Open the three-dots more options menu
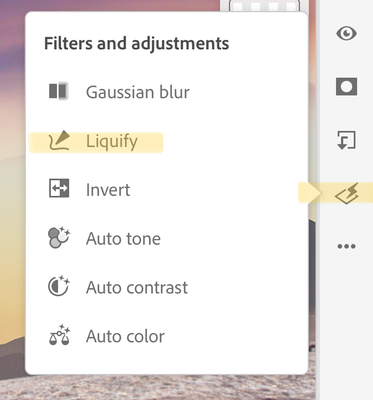The width and height of the screenshot is (373, 400). point(346,246)
